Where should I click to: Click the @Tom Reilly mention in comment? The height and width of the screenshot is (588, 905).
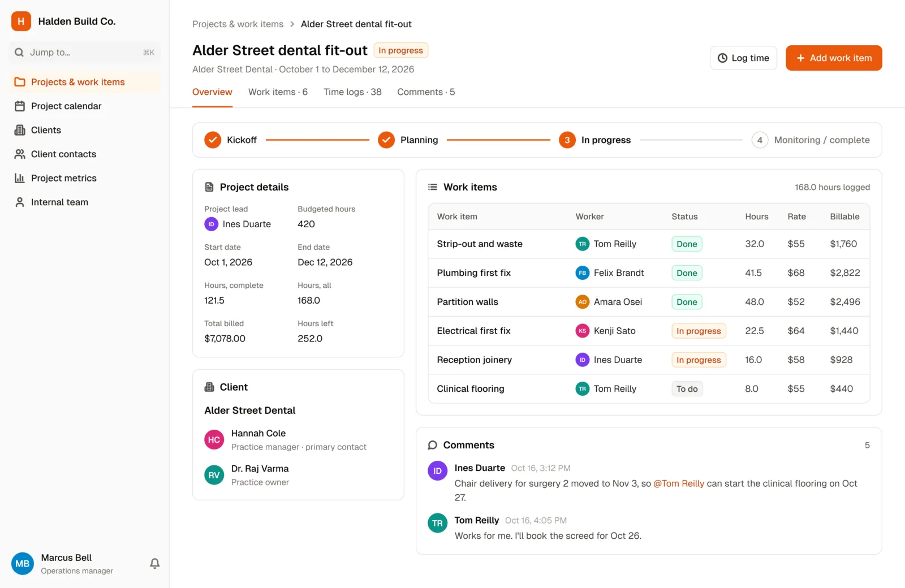coord(679,484)
